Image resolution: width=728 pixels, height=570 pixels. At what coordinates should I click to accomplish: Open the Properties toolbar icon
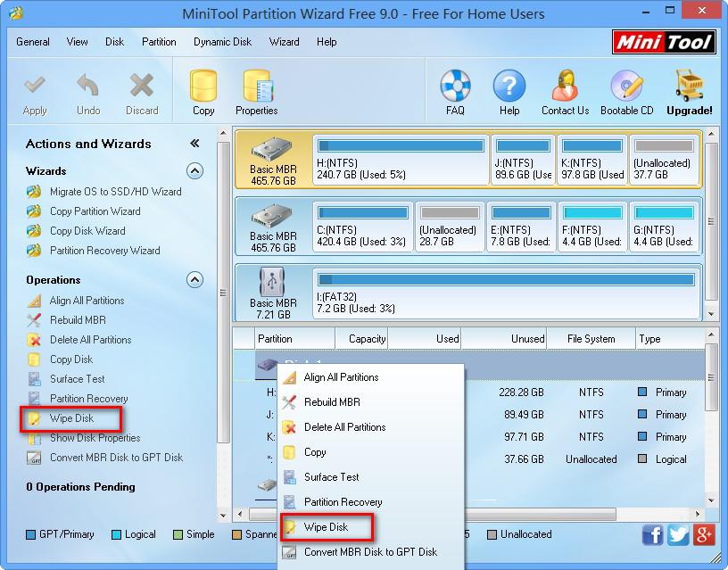[258, 86]
